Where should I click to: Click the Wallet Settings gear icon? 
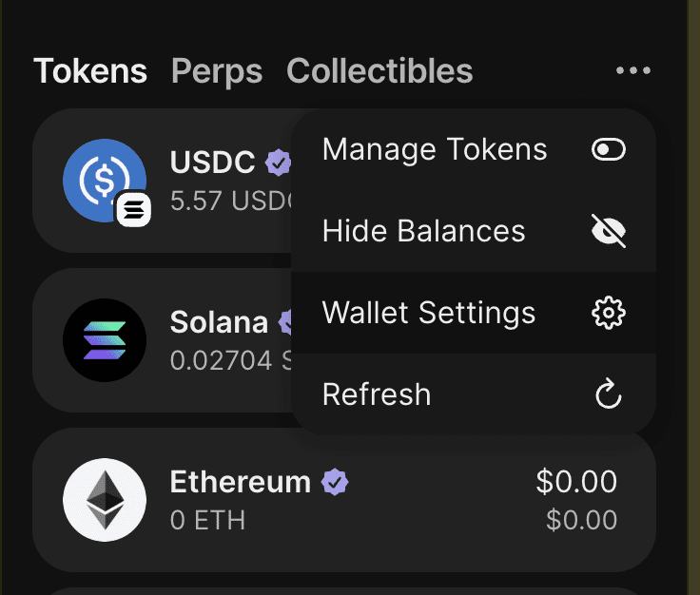[608, 313]
